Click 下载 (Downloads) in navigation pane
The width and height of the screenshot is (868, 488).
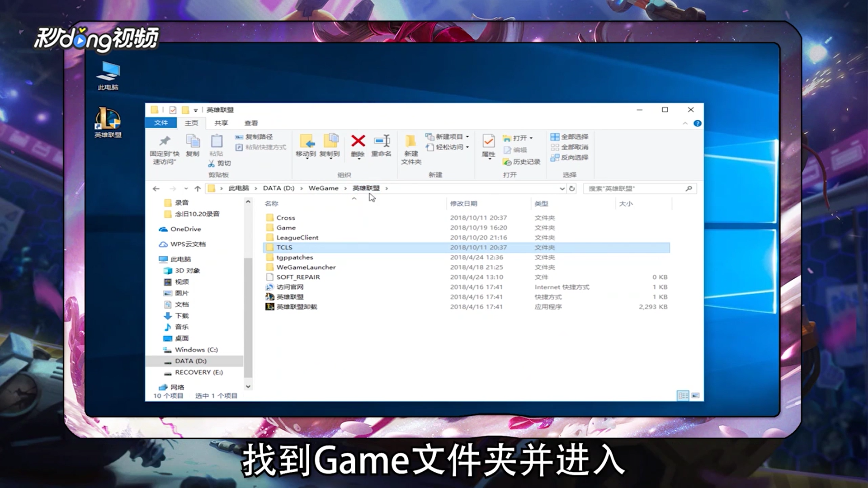pos(176,316)
